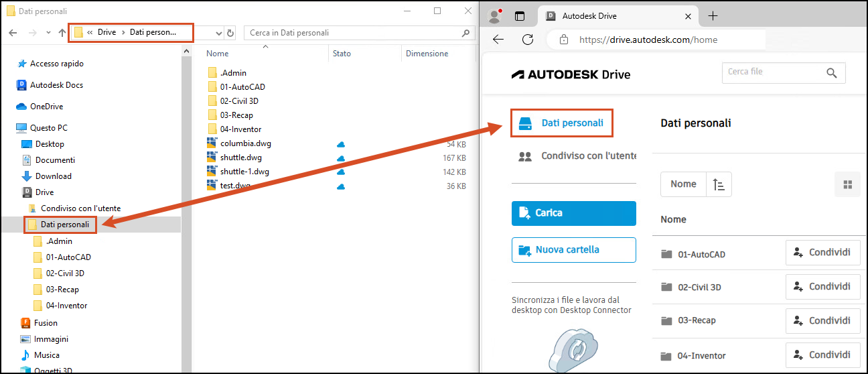Select Questo PC in the navigation pane

(x=48, y=128)
